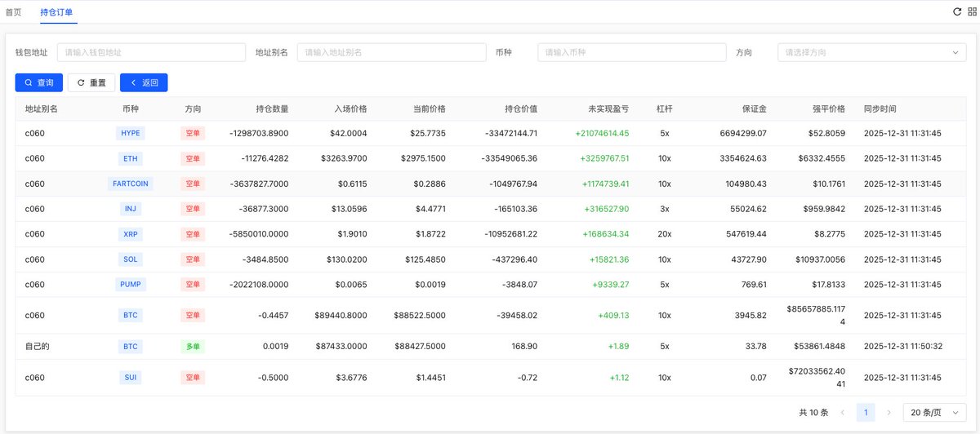
Task: Click the 强平价格 column header
Action: (829, 108)
